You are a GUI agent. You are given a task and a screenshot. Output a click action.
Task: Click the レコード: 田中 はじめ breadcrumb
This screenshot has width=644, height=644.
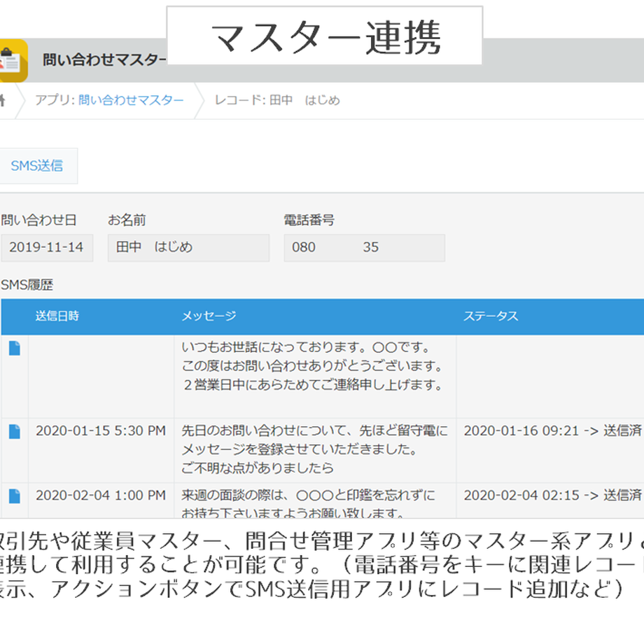click(277, 100)
